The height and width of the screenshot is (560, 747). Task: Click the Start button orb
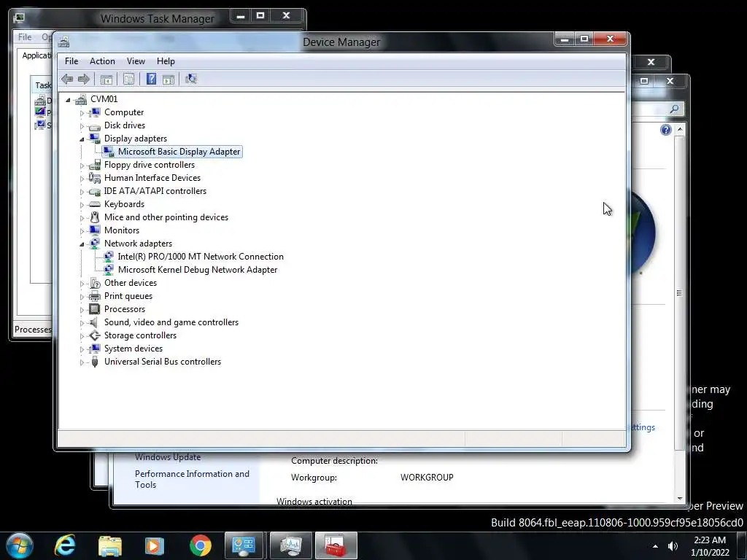pyautogui.click(x=20, y=545)
